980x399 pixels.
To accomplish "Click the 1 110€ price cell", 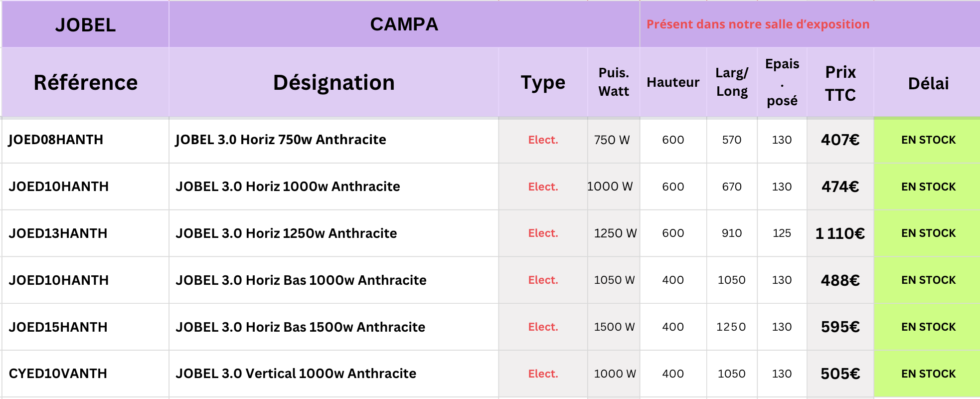I will tap(840, 233).
